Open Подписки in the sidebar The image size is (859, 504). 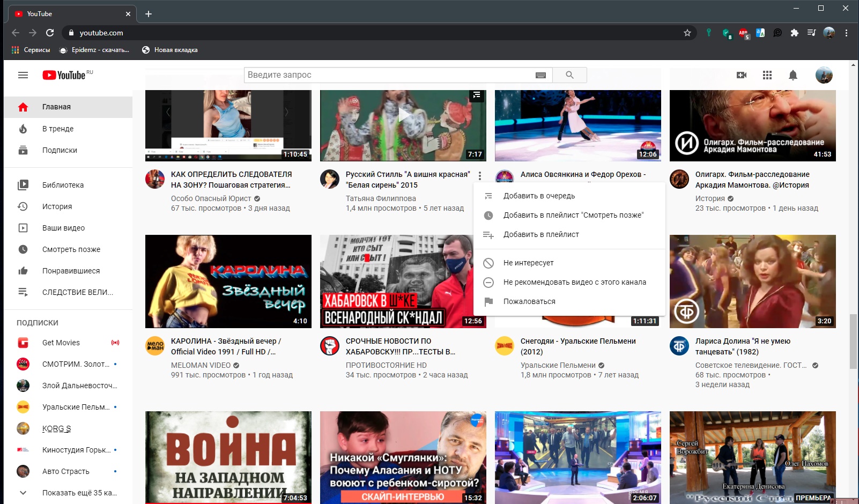68,150
